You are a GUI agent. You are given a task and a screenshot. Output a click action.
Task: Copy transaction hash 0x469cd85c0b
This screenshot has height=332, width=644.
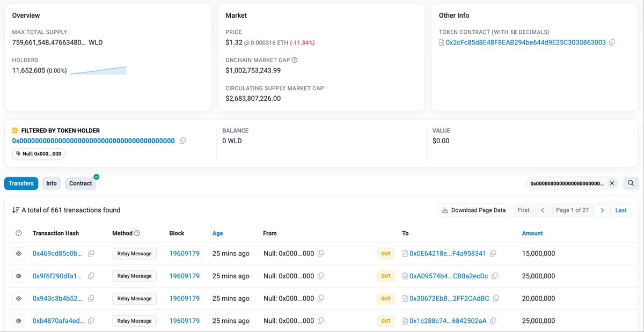tap(91, 253)
